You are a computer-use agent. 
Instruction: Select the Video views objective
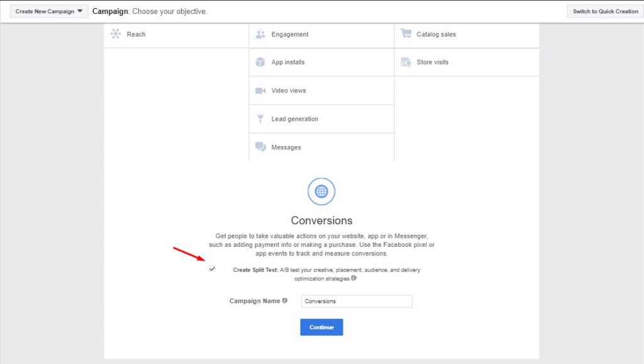click(321, 91)
